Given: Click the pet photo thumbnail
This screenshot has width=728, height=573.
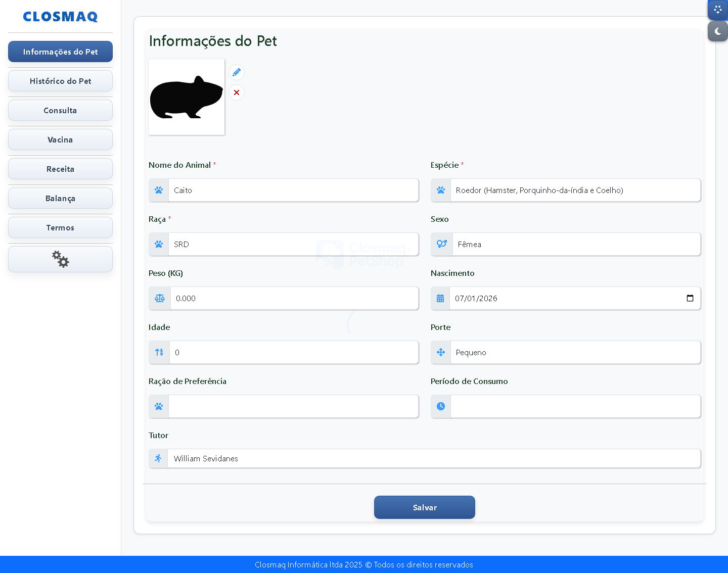Looking at the screenshot, I should click(186, 97).
